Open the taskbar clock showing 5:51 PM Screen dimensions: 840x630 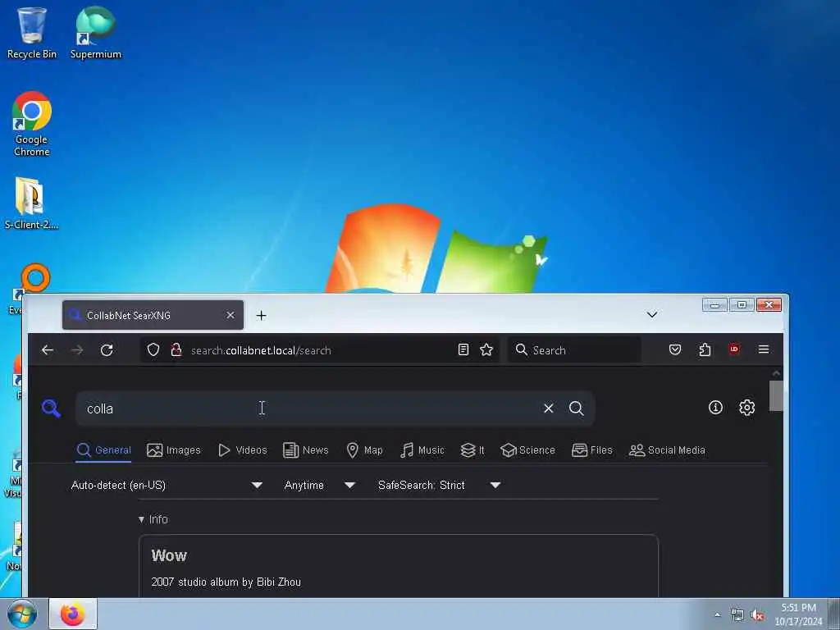coord(798,614)
